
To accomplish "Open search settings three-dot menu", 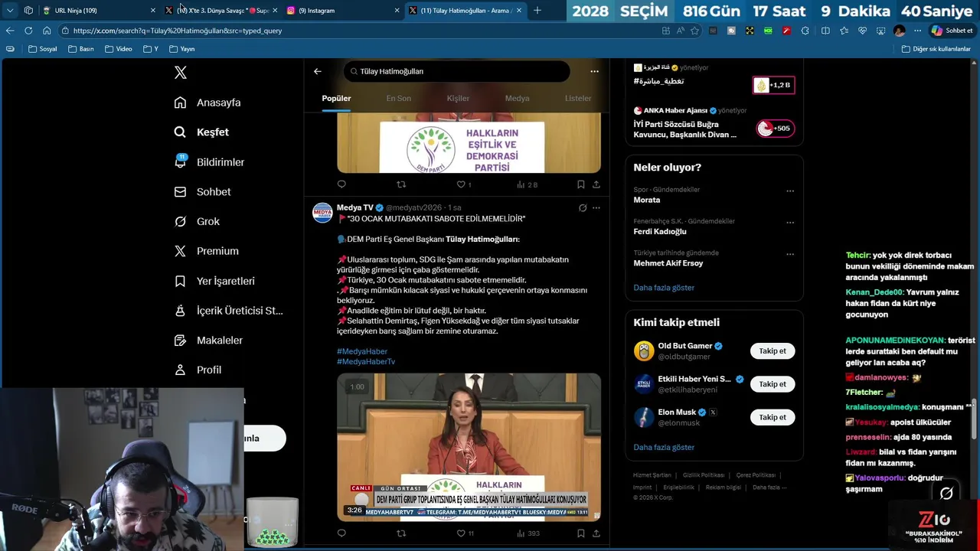I will 594,71.
